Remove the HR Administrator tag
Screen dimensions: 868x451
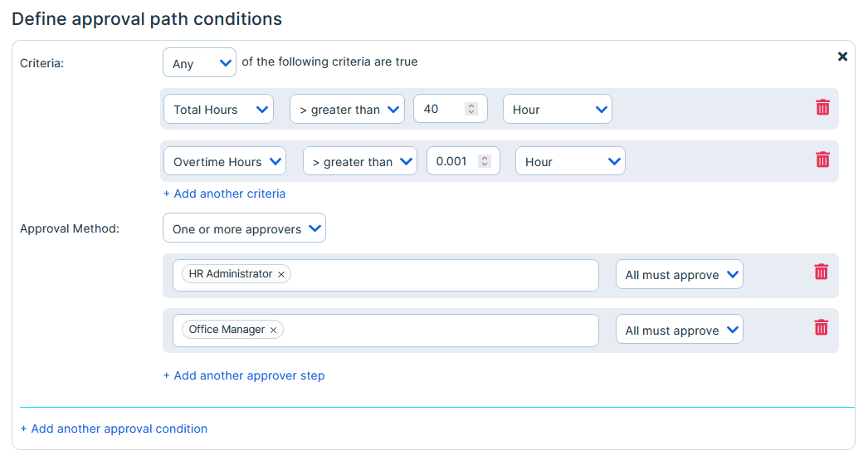tap(281, 274)
